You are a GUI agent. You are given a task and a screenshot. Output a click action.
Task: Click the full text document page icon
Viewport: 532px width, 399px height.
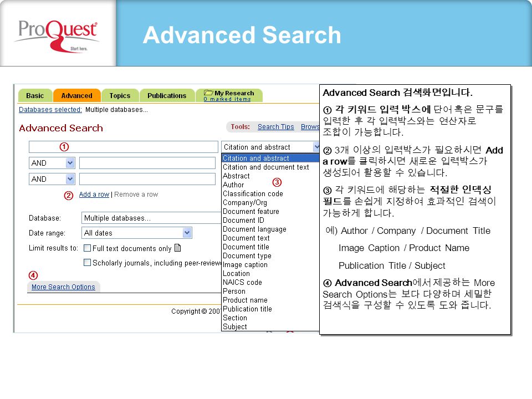pos(177,248)
